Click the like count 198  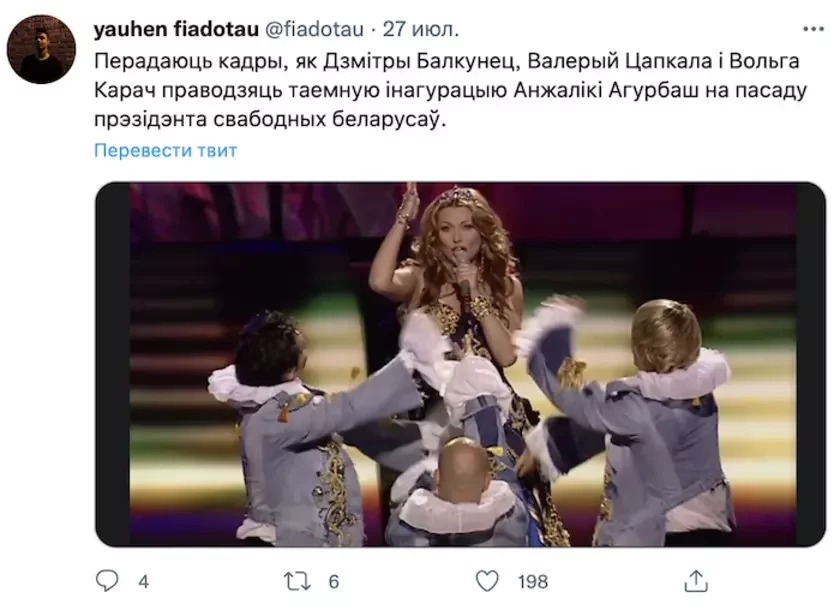click(532, 581)
